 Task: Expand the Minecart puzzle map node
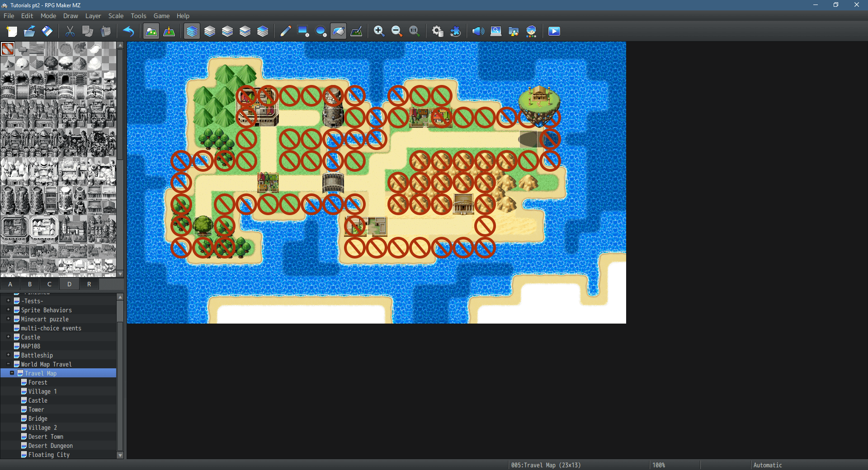pyautogui.click(x=8, y=319)
